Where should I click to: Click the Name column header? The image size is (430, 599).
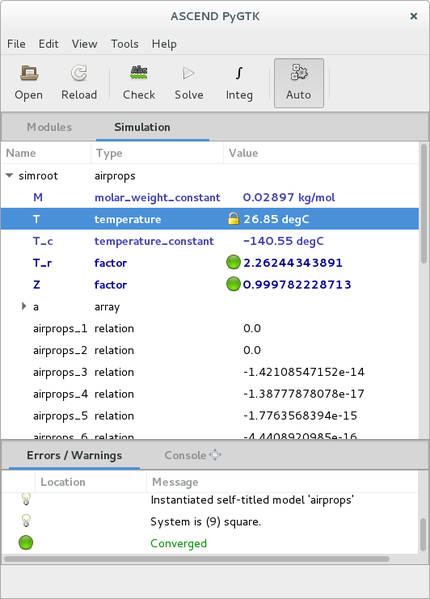(x=46, y=153)
